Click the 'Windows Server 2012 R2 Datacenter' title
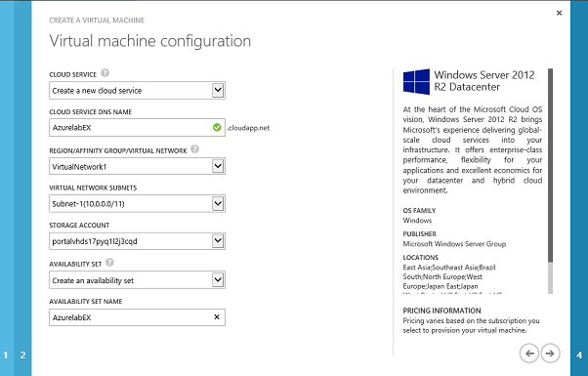 [484, 81]
